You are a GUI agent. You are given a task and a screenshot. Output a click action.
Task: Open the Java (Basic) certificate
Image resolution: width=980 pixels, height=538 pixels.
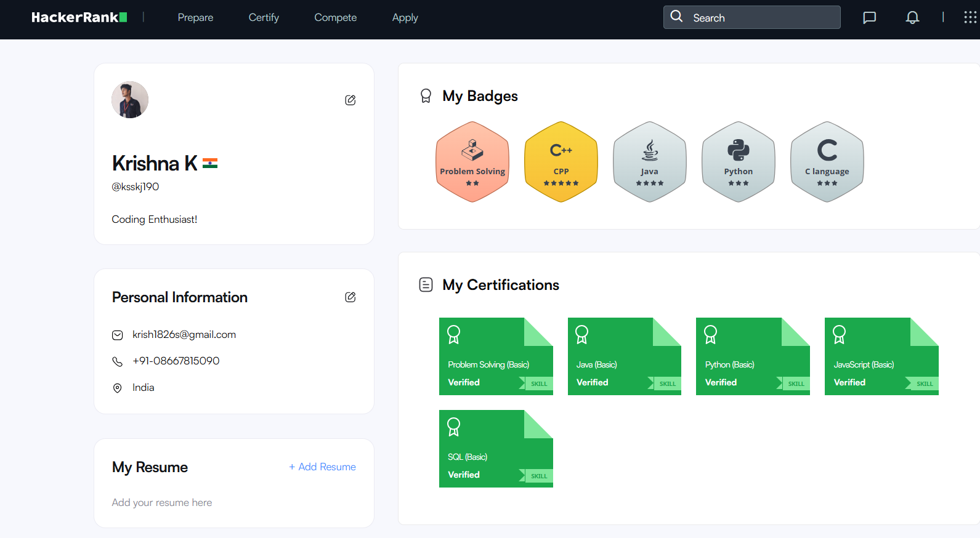(x=625, y=356)
